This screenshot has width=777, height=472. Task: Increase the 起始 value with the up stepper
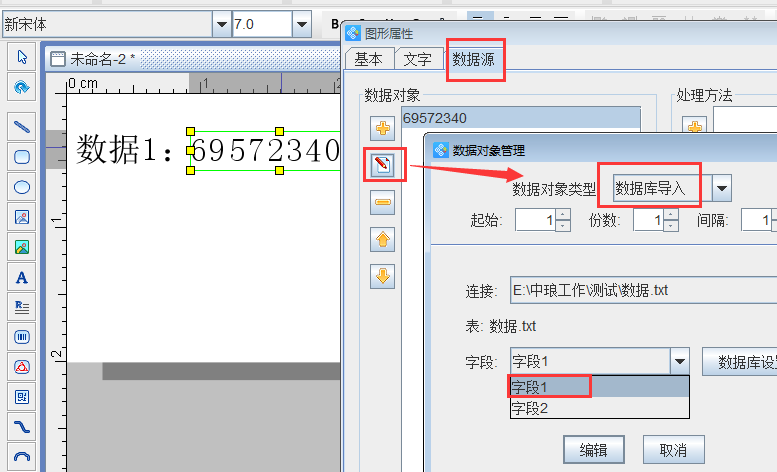pos(562,214)
